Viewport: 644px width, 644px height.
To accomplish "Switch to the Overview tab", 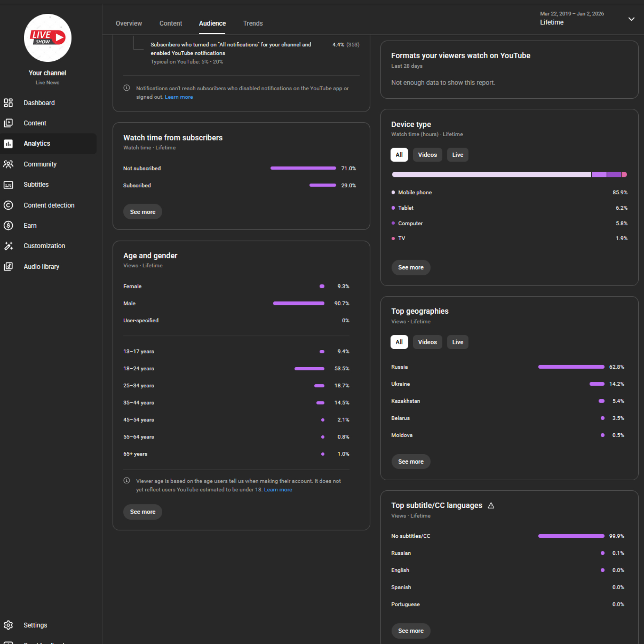I will pyautogui.click(x=129, y=23).
